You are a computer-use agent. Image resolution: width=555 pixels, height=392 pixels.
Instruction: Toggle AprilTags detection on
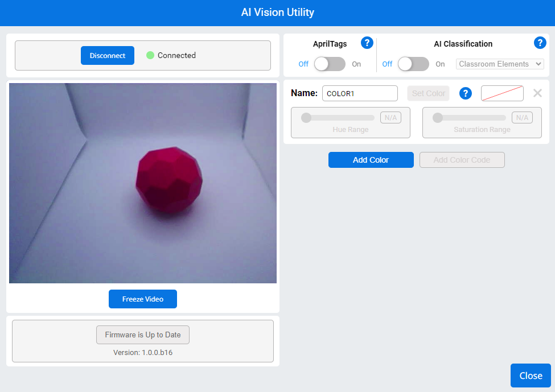pos(330,64)
